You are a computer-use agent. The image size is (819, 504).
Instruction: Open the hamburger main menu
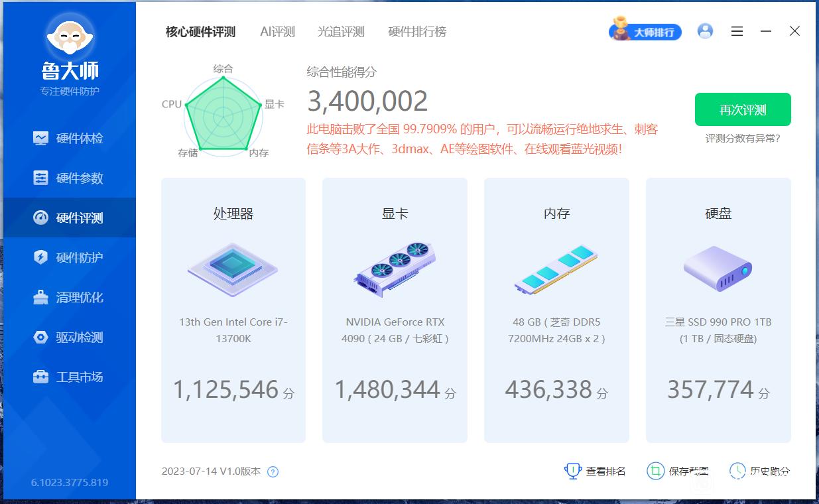coord(737,31)
